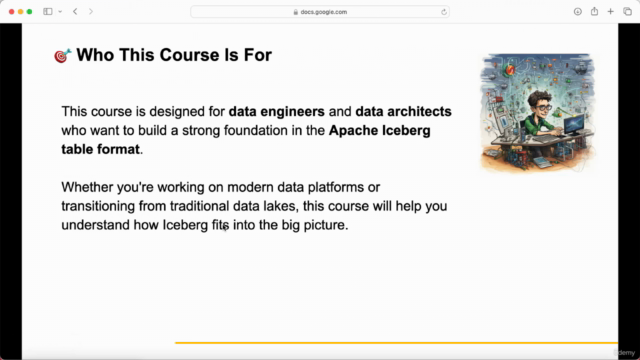Go back with the left chevron
Viewport: 640px width, 360px height.
click(75, 11)
